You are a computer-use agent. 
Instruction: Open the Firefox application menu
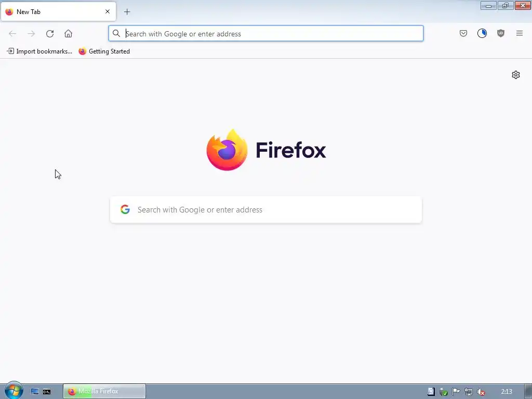click(520, 33)
